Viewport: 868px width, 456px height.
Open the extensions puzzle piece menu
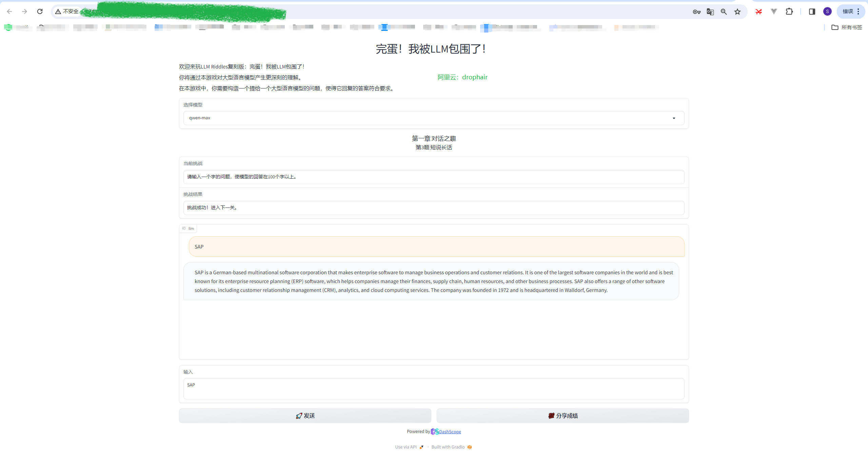click(789, 12)
